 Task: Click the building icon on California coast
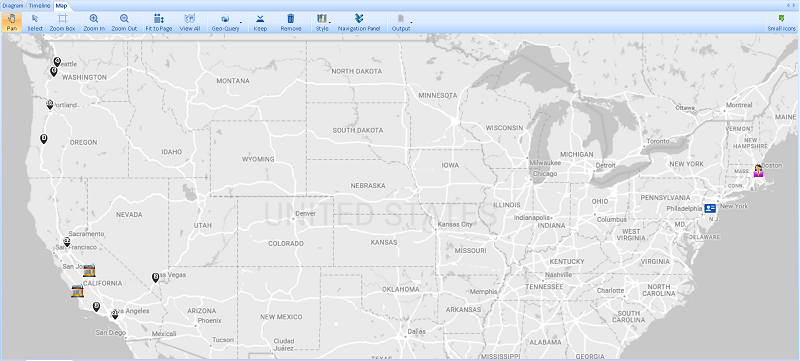77,291
